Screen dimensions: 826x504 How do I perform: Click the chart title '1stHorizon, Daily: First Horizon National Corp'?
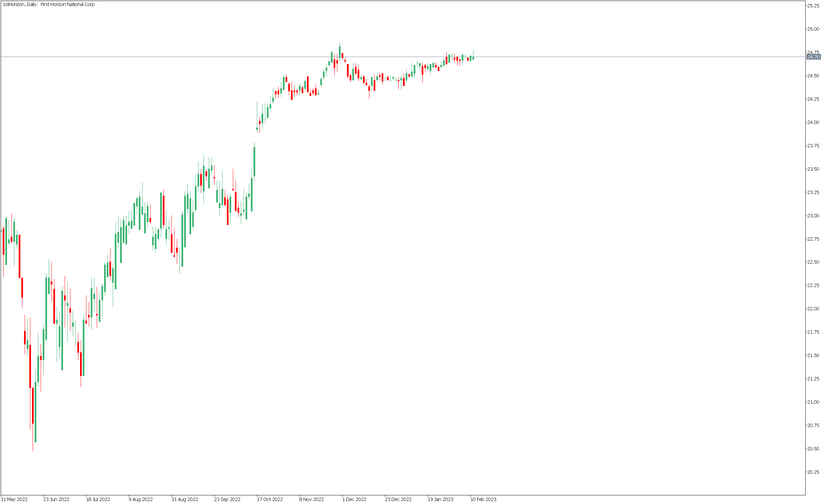(x=49, y=4)
